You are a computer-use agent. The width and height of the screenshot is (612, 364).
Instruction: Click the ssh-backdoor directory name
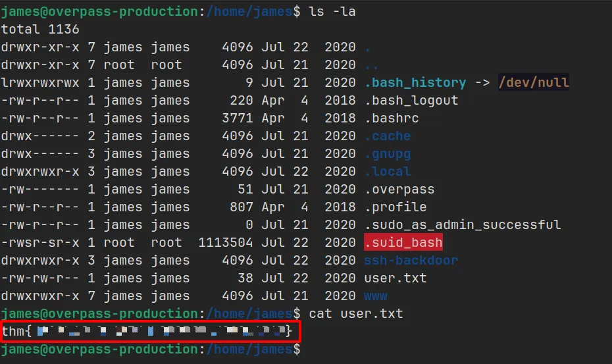411,260
